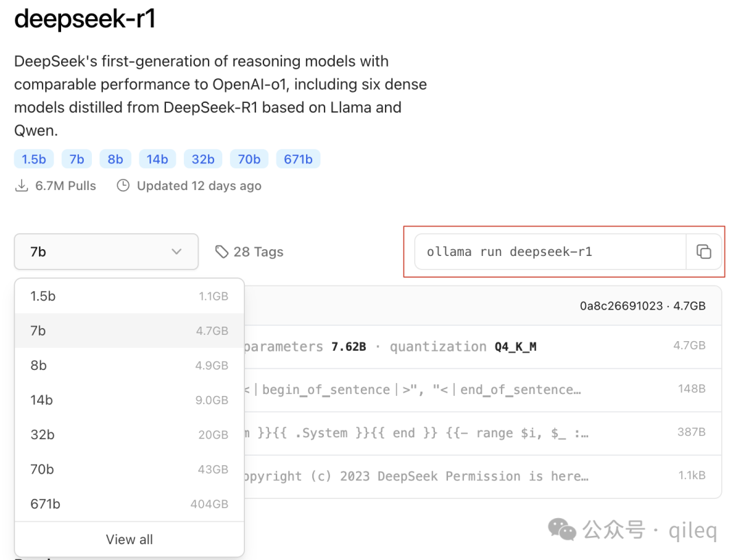Select the 32b model option
The width and height of the screenshot is (741, 560).
tap(129, 434)
